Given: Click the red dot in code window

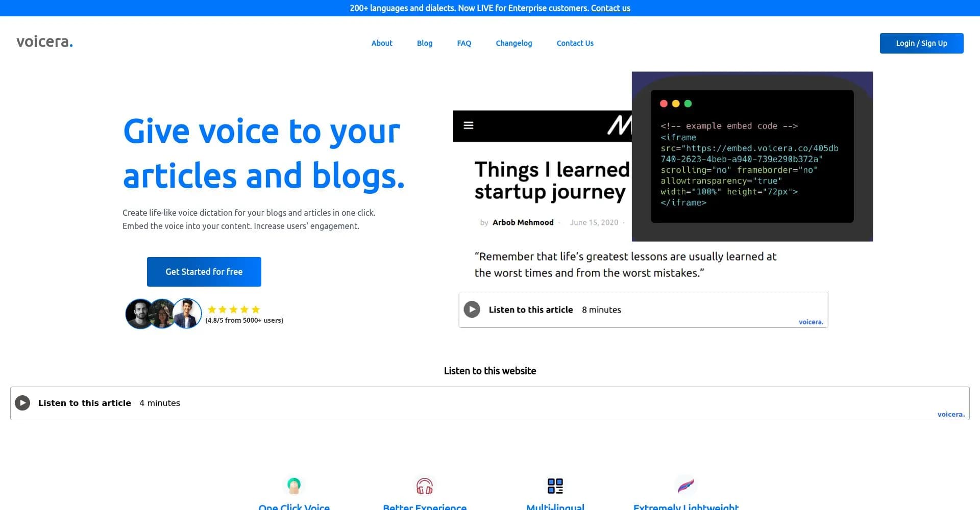Looking at the screenshot, I should coord(664,104).
